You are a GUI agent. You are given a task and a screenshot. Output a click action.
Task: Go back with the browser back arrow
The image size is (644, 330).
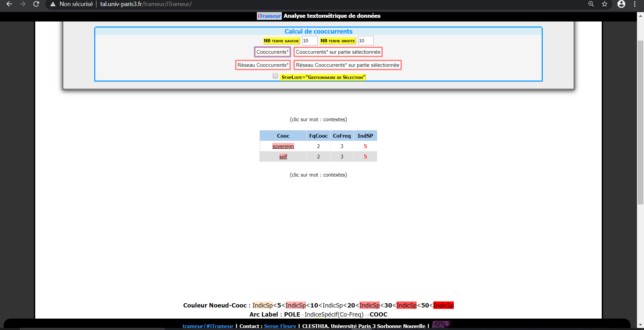[9, 4]
